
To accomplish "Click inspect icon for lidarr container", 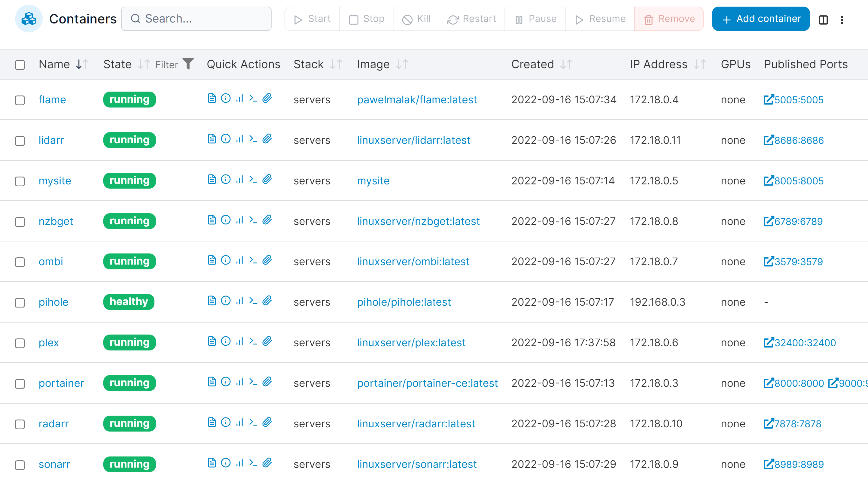I will point(226,139).
